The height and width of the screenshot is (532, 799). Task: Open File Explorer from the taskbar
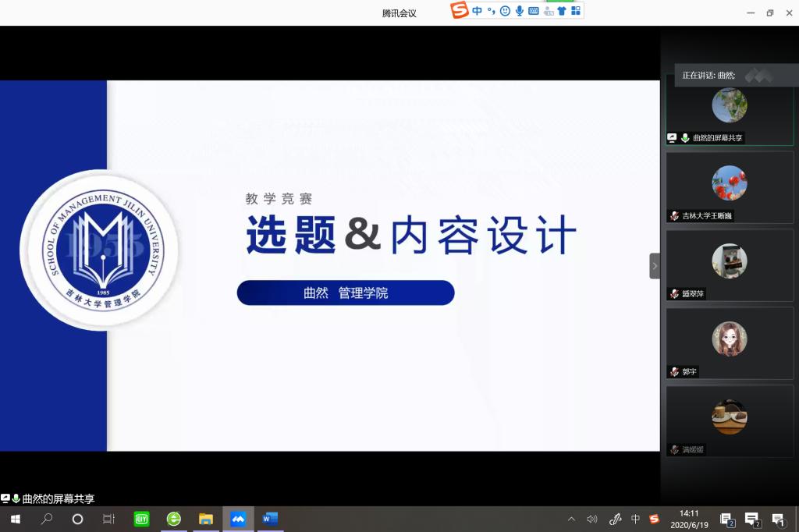point(206,519)
